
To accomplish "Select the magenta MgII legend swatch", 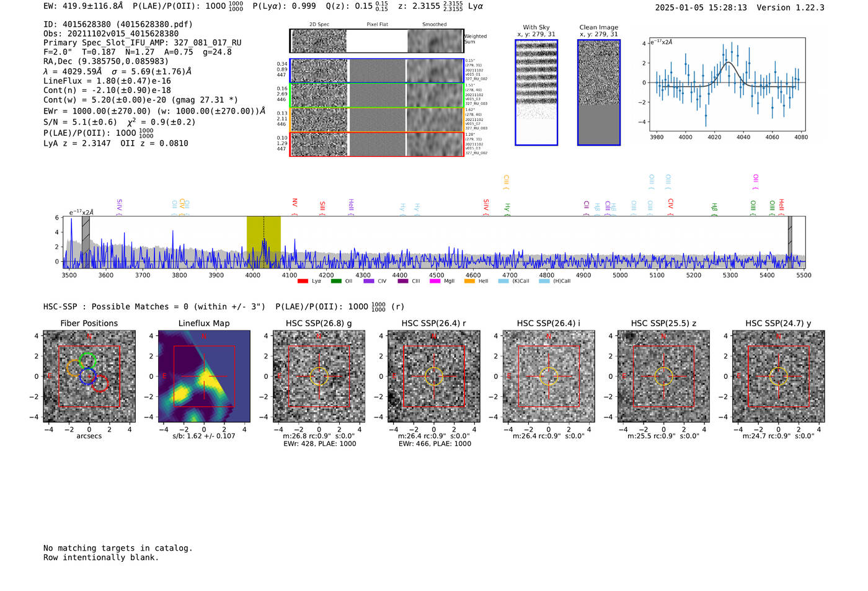I will pyautogui.click(x=435, y=282).
